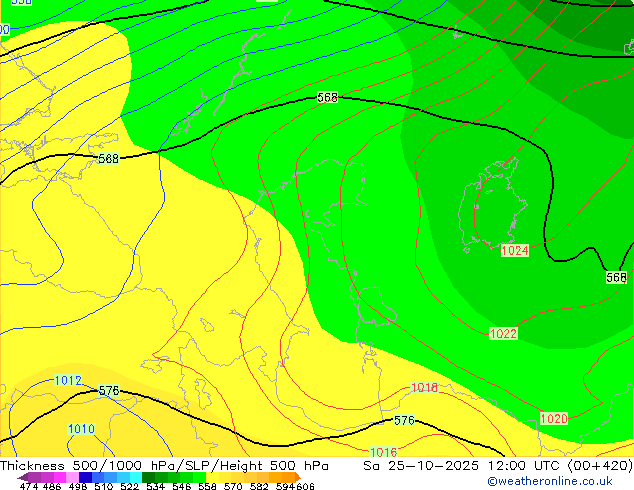The image size is (634, 490).
Task: Click the legend value 570
Action: pyautogui.click(x=233, y=486)
